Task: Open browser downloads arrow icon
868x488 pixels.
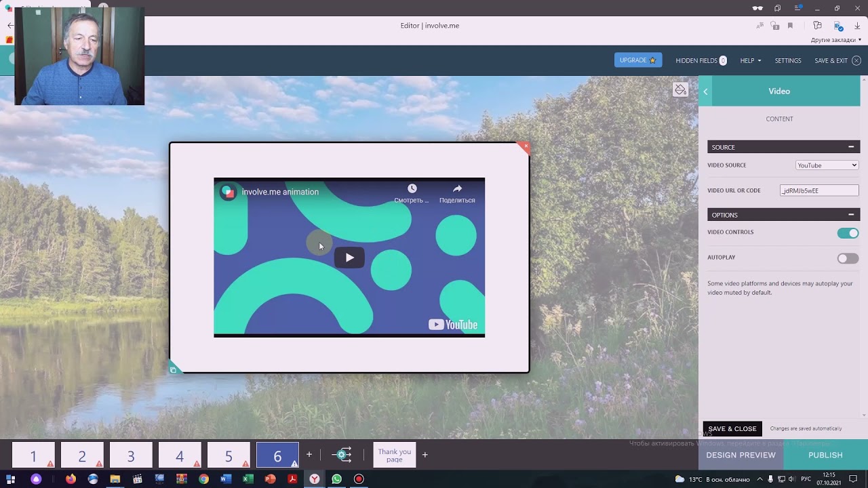Action: 857,26
